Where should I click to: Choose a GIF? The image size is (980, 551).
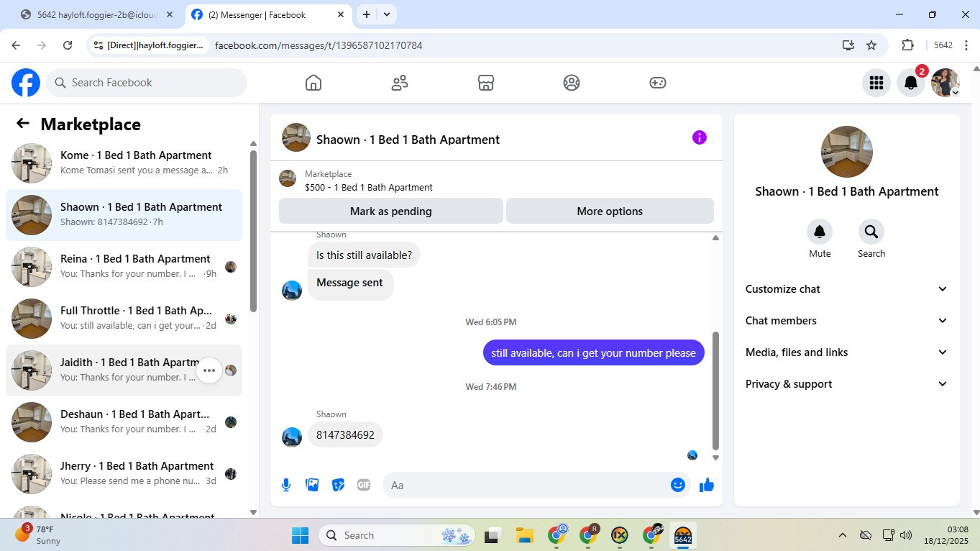[x=364, y=485]
